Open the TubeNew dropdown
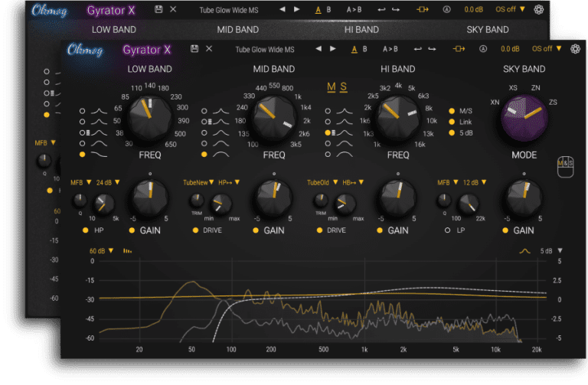 pos(198,183)
